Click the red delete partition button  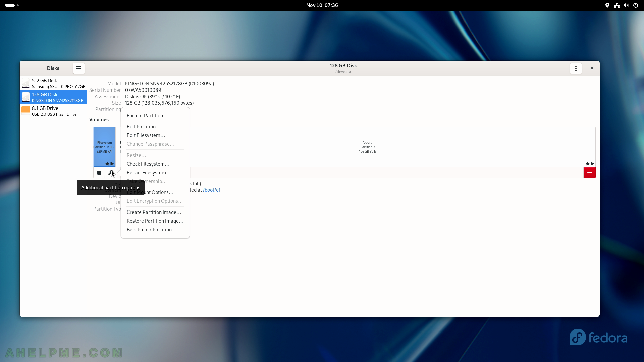click(x=590, y=173)
